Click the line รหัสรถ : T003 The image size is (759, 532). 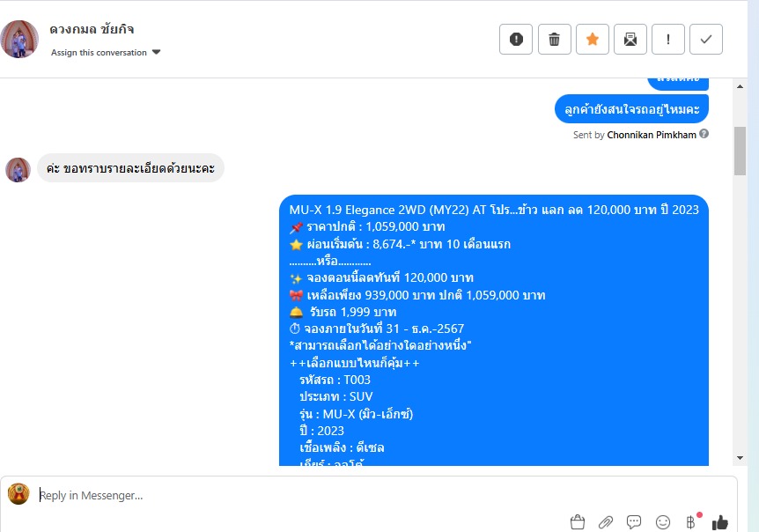335,380
